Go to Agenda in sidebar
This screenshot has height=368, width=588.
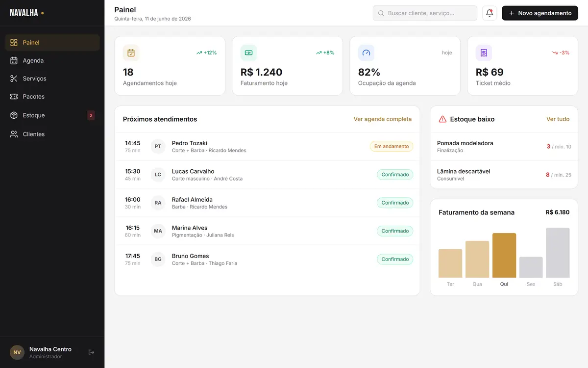52,61
